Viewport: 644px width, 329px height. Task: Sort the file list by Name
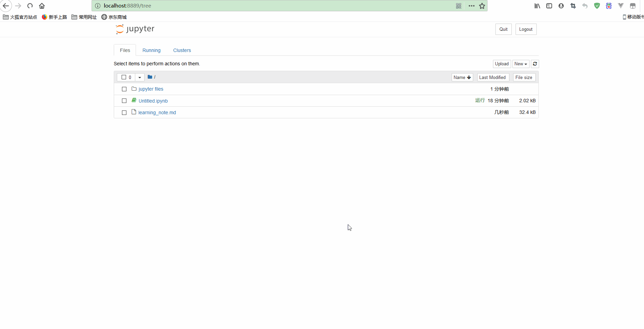tap(462, 77)
